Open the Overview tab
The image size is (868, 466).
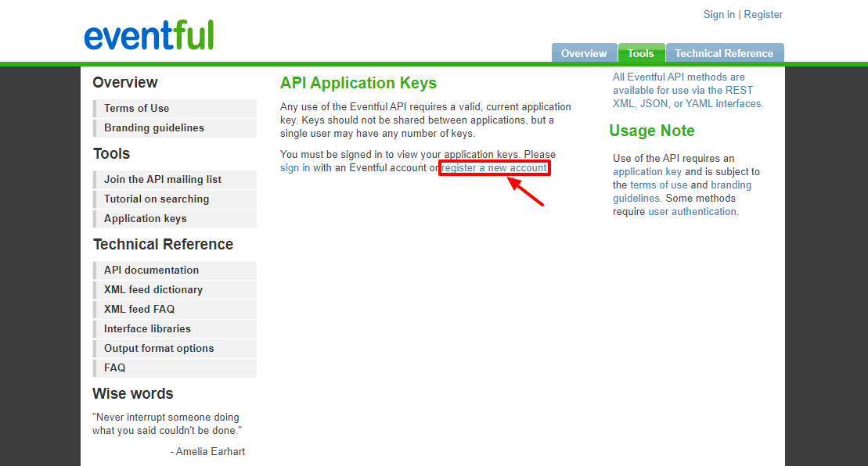pyautogui.click(x=584, y=53)
